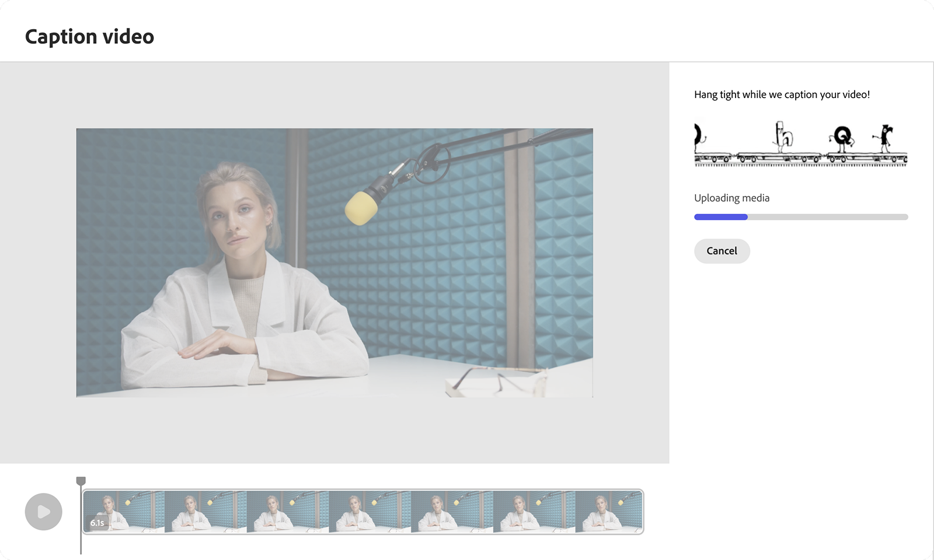
Task: Select the third frame thumbnail in timeline
Action: [x=288, y=512]
